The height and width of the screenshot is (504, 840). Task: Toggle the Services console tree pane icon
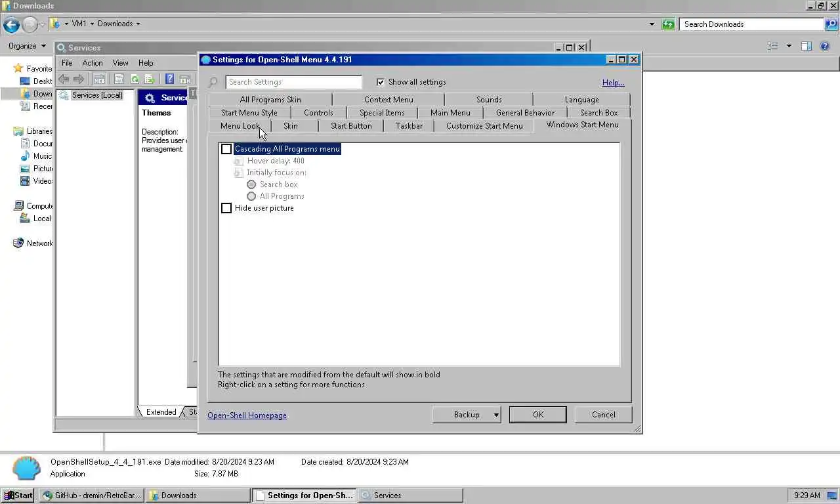pyautogui.click(x=100, y=79)
